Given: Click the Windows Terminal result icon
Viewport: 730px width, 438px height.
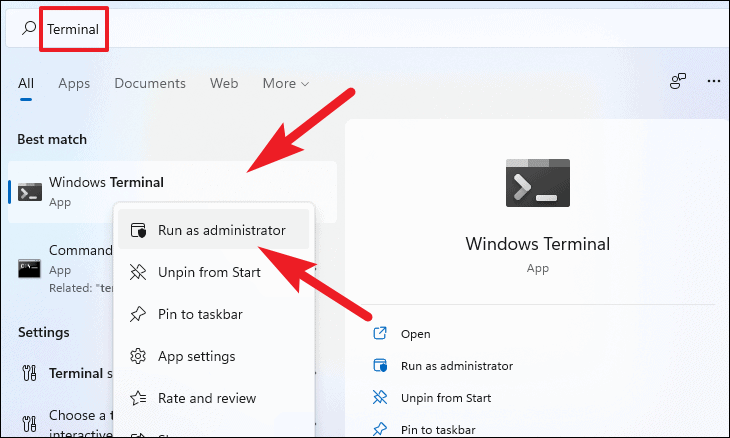Looking at the screenshot, I should [x=30, y=192].
